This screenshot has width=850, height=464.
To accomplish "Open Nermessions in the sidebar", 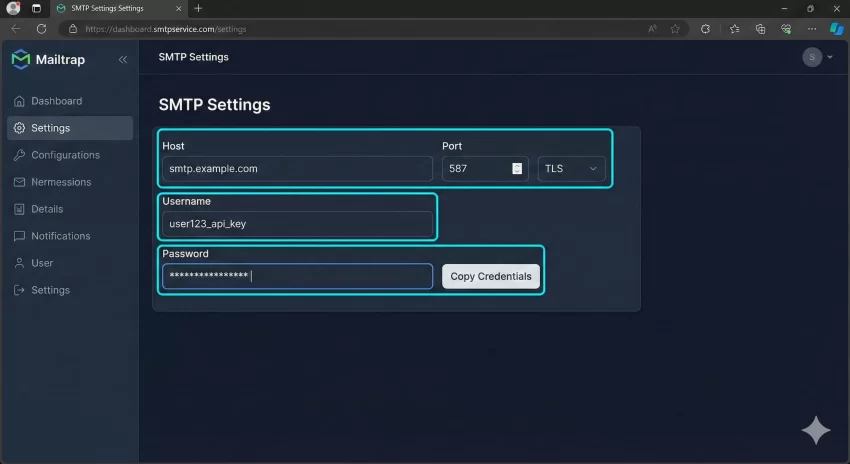I will (x=70, y=182).
